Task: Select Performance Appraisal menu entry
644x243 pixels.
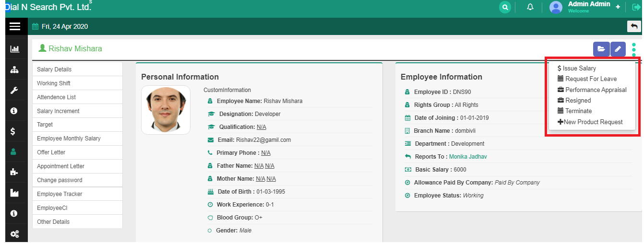Action: click(x=592, y=90)
